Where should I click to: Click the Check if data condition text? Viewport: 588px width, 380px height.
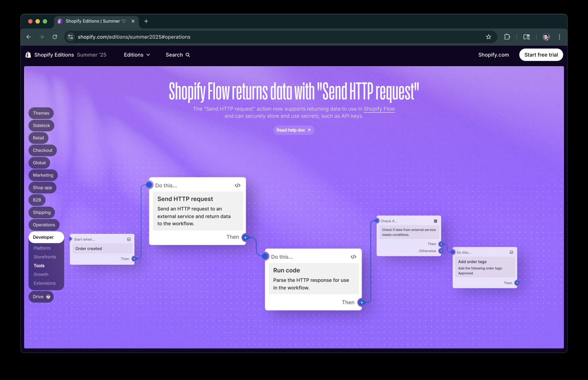(x=409, y=232)
